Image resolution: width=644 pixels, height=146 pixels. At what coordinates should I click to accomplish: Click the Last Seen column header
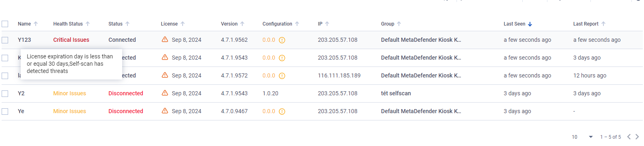tap(514, 24)
